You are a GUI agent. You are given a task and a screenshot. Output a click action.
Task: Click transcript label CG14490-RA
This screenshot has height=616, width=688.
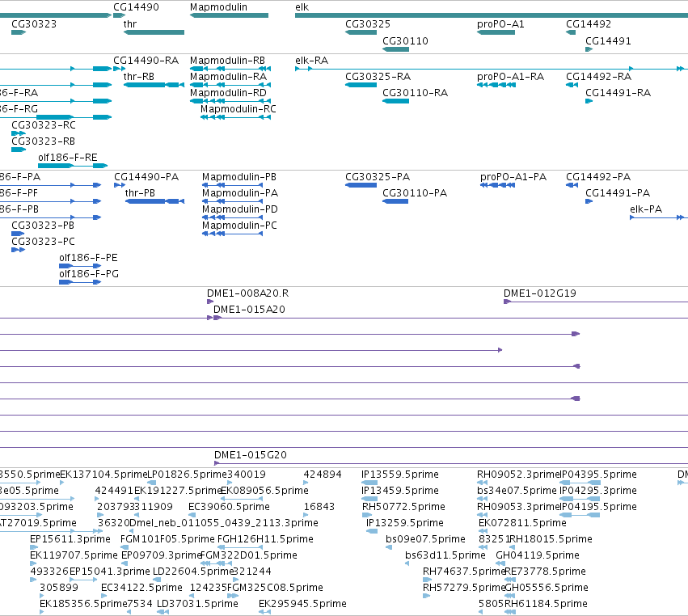pyautogui.click(x=146, y=60)
